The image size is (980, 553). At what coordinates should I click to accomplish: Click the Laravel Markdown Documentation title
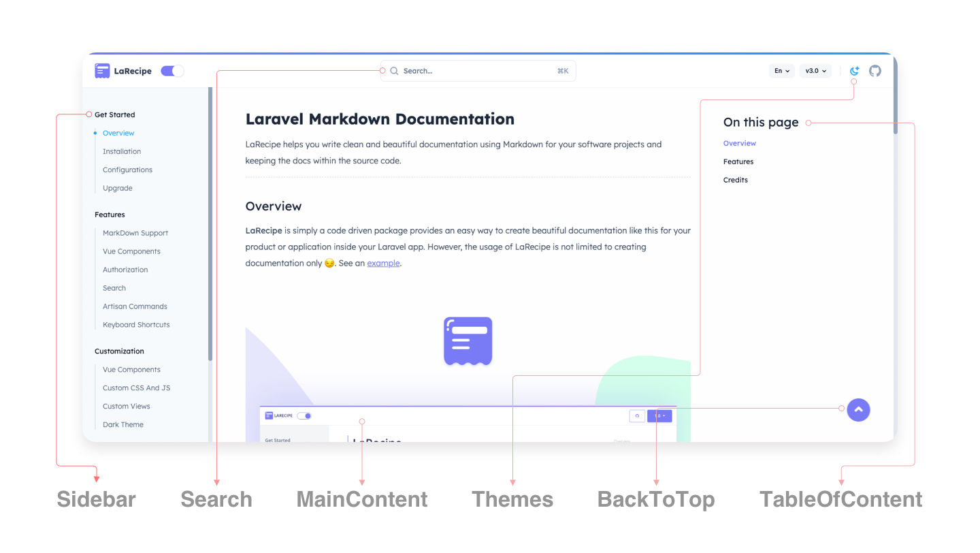pyautogui.click(x=380, y=119)
